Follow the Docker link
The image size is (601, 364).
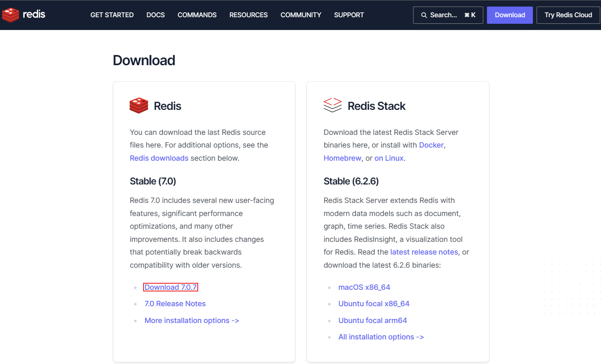431,145
